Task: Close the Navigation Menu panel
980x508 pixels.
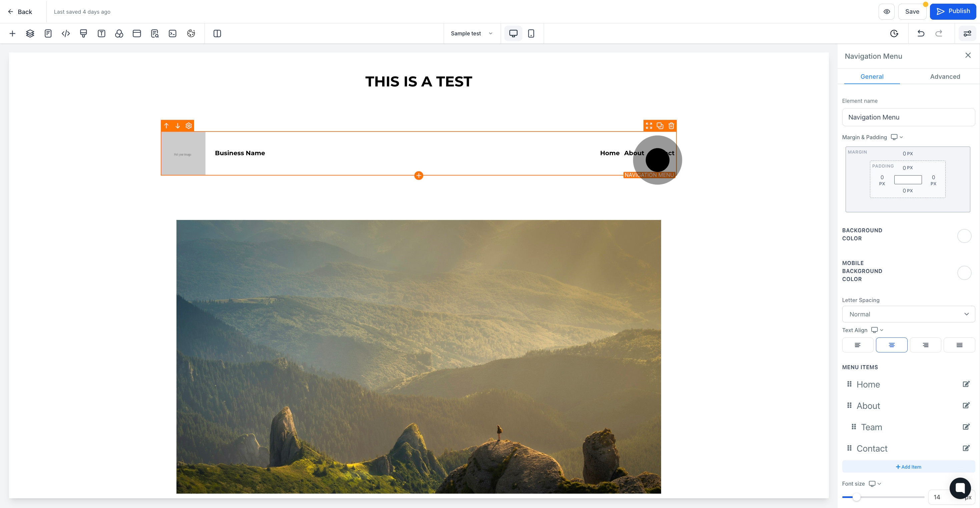Action: [x=968, y=56]
